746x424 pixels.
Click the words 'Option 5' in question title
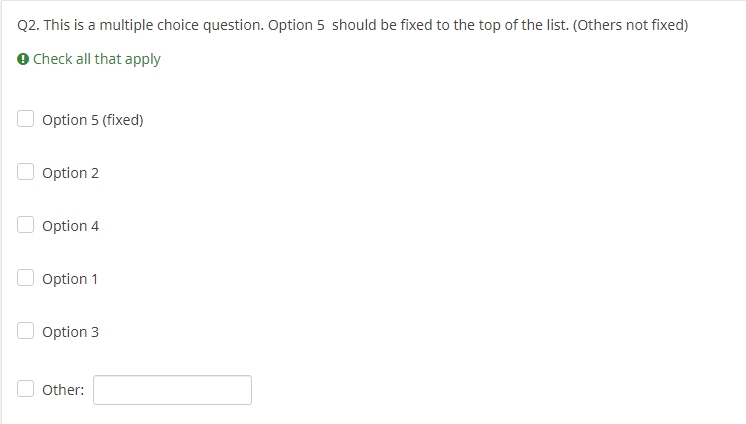(296, 25)
